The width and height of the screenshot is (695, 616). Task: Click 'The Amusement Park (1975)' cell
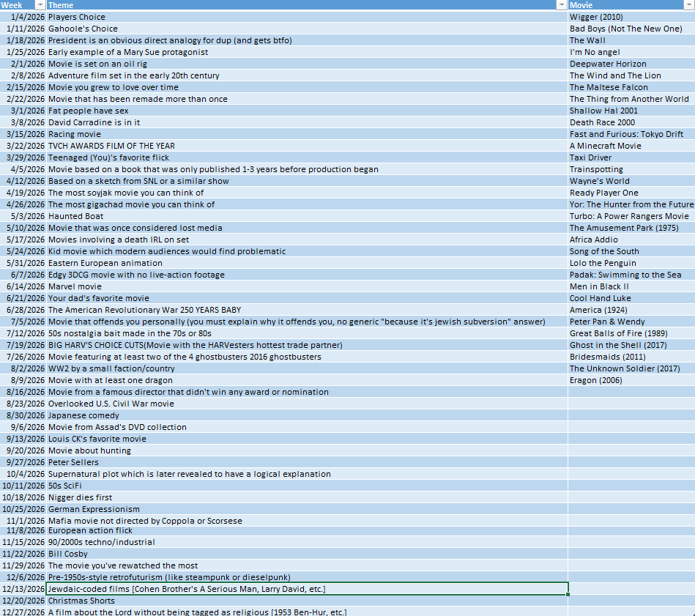[631, 228]
